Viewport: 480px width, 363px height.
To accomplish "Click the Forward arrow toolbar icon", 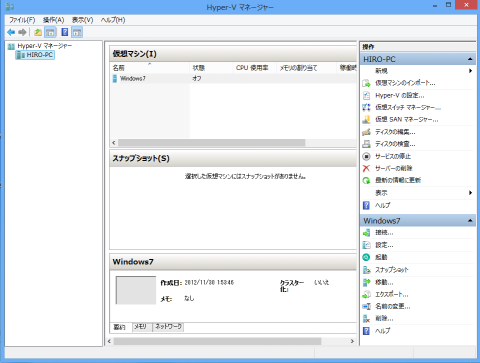I will [x=22, y=32].
